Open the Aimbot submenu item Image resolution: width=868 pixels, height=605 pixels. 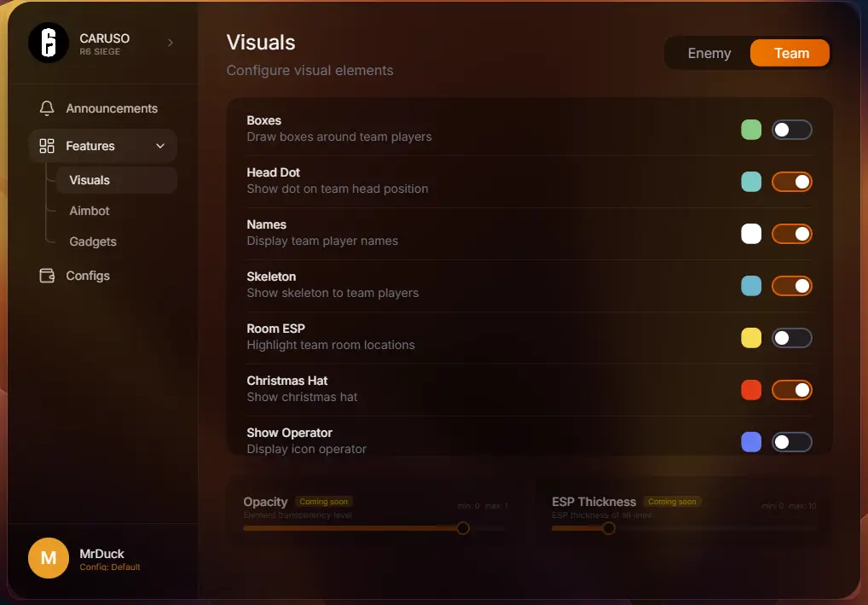click(90, 211)
